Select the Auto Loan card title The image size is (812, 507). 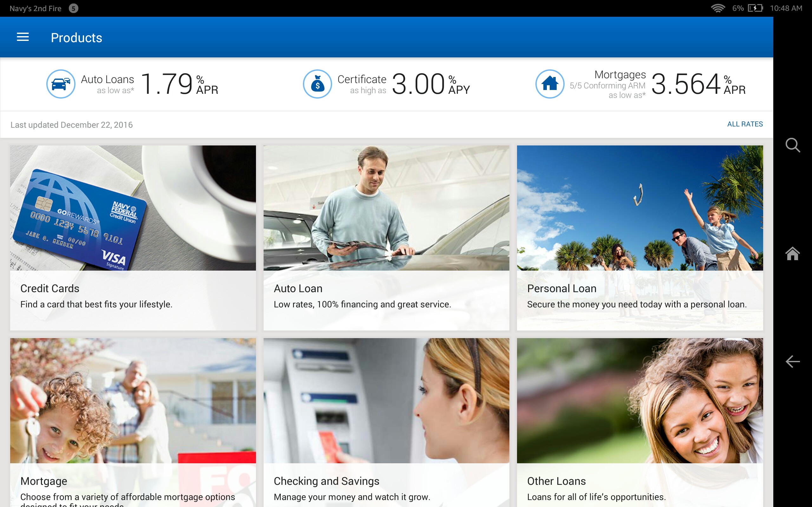pos(298,288)
